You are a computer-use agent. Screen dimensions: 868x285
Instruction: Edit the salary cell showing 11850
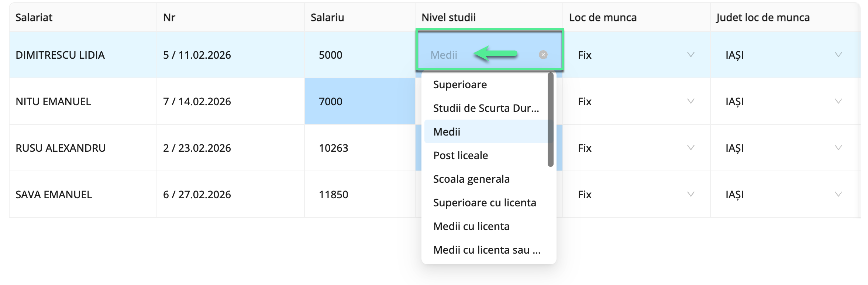point(360,195)
